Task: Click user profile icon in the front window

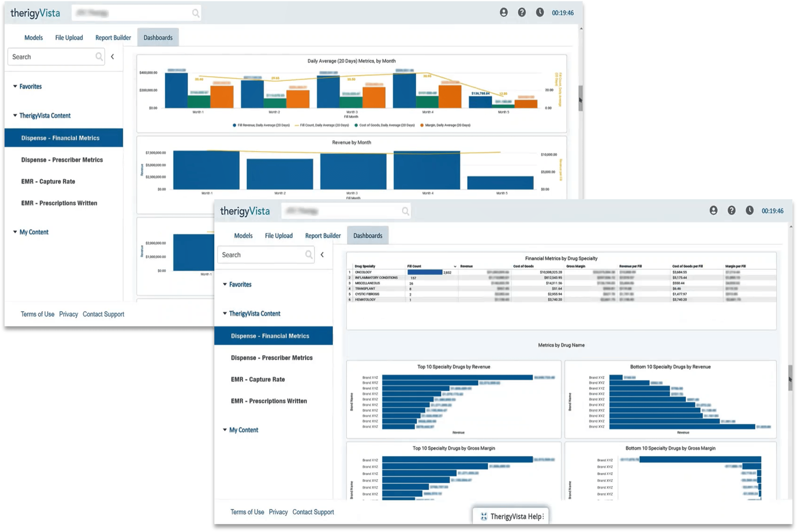Action: click(x=713, y=210)
